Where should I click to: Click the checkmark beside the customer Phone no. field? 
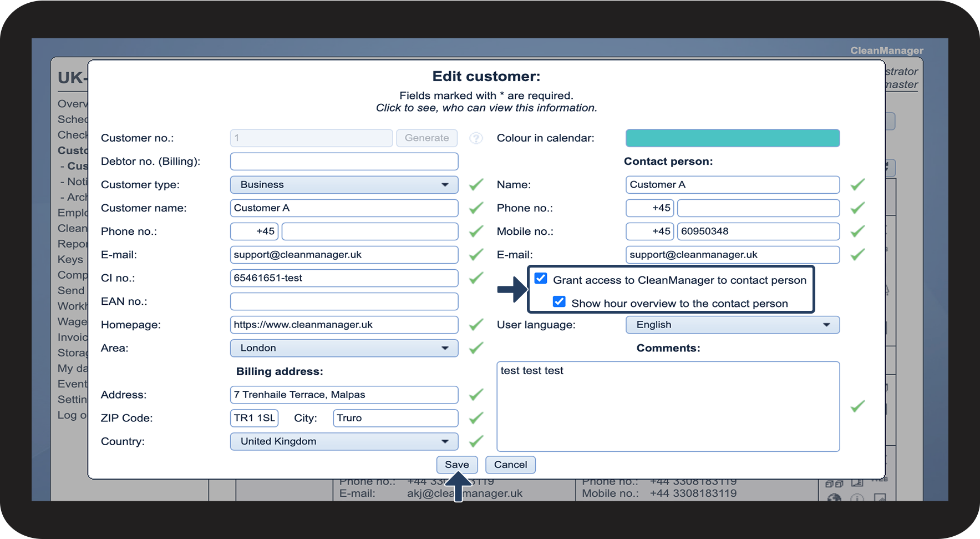[476, 231]
